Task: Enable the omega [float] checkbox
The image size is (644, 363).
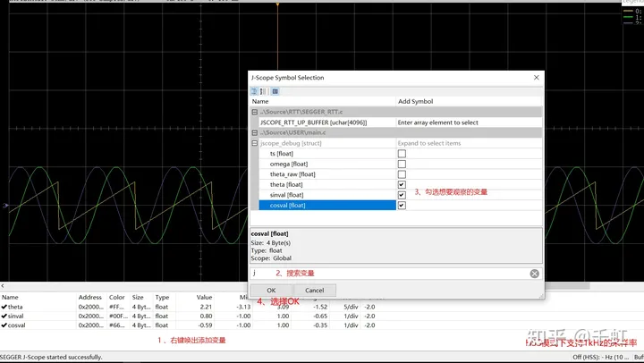Action: click(x=402, y=164)
